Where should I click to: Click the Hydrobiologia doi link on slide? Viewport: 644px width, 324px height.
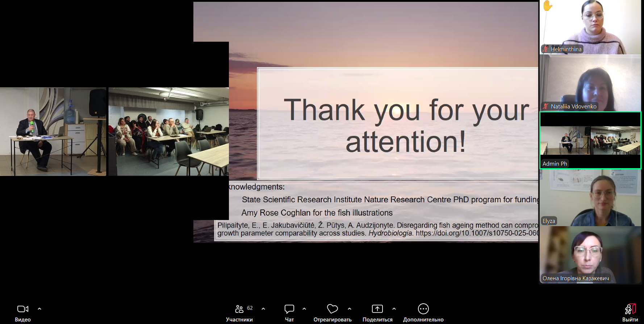coord(477,233)
